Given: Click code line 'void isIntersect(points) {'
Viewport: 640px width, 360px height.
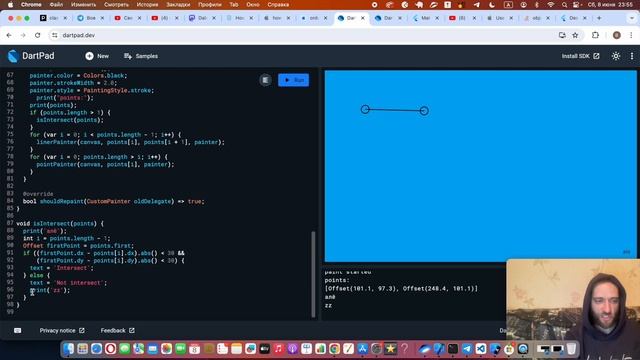Looking at the screenshot, I should point(60,224).
